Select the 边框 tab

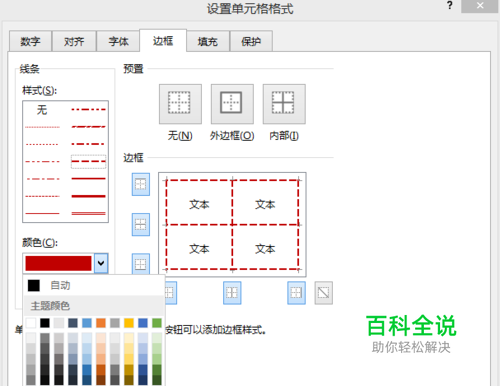coord(163,41)
